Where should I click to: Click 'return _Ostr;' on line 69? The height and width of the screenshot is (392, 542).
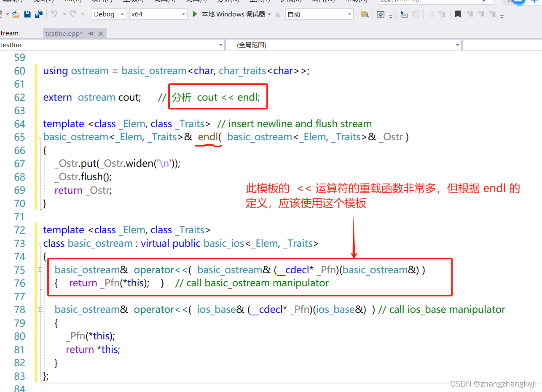83,190
